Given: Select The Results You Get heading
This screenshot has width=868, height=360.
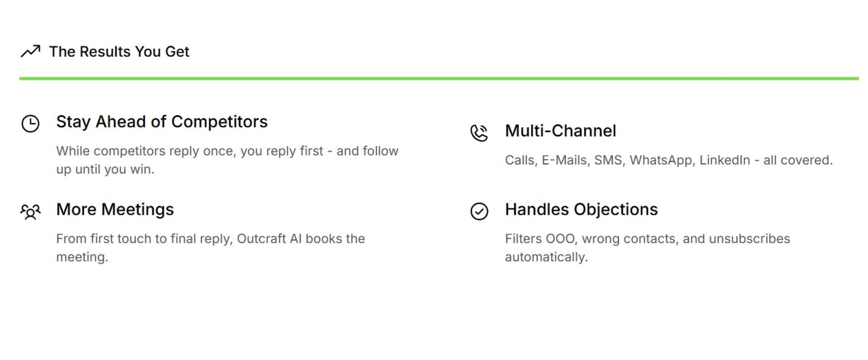Looking at the screenshot, I should [x=119, y=52].
